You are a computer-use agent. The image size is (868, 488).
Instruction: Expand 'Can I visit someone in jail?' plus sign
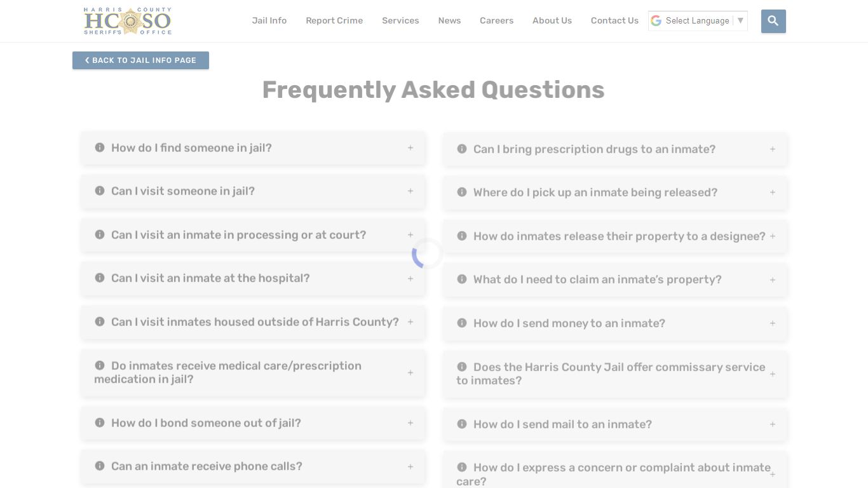[x=410, y=191]
